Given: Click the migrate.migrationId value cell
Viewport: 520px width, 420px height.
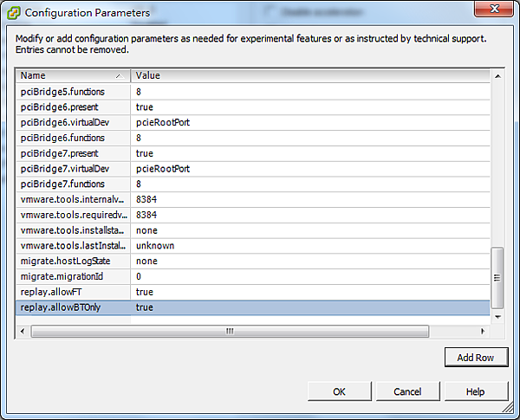Looking at the screenshot, I should pyautogui.click(x=310, y=276).
